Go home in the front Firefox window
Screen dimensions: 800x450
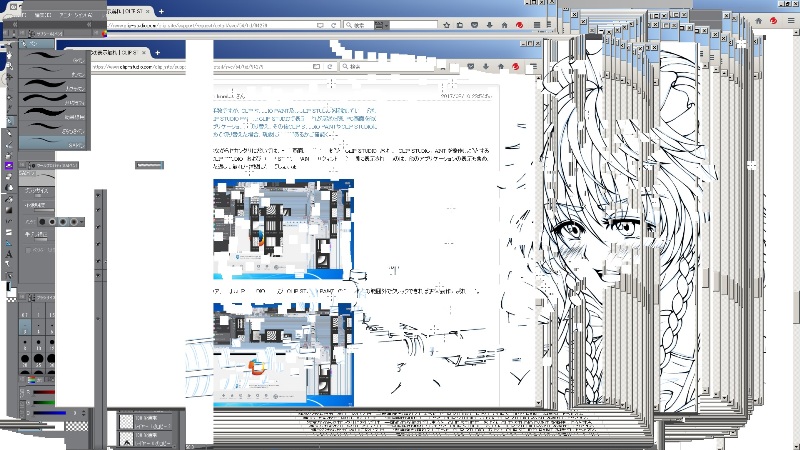point(501,66)
